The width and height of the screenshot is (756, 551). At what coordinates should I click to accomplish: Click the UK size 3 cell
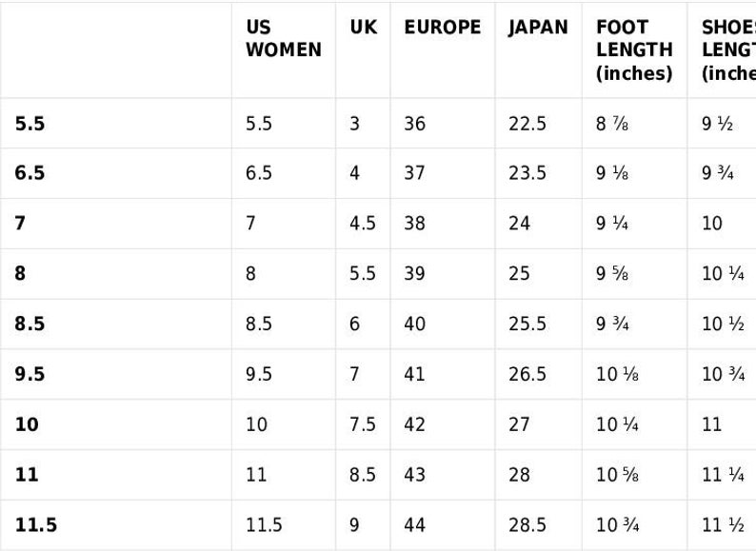(x=354, y=124)
